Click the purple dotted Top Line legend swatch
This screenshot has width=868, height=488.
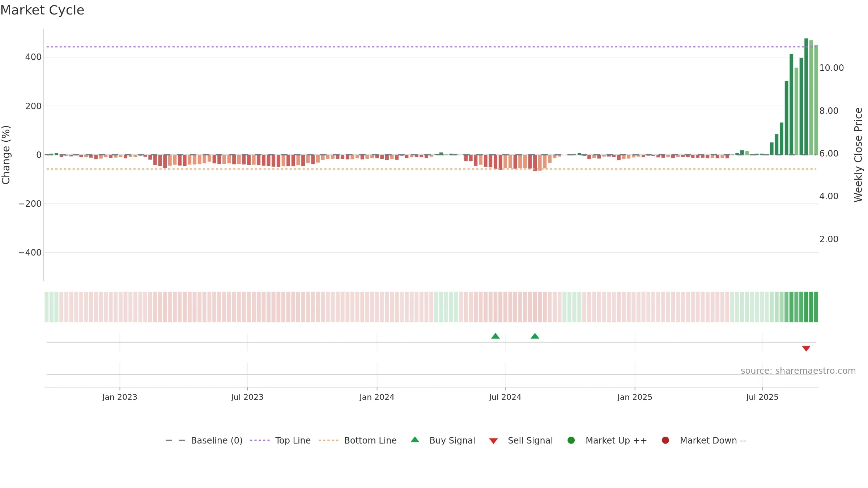(x=260, y=440)
